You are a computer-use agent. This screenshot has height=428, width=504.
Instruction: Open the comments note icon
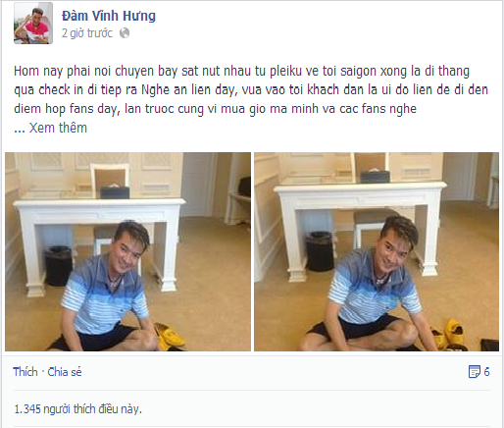pyautogui.click(x=474, y=372)
